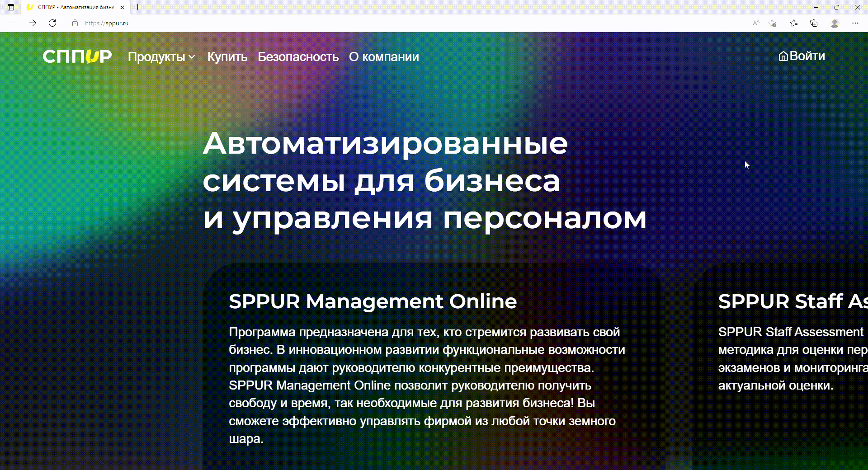Minimize the browser window
The width and height of the screenshot is (868, 470).
coord(816,7)
